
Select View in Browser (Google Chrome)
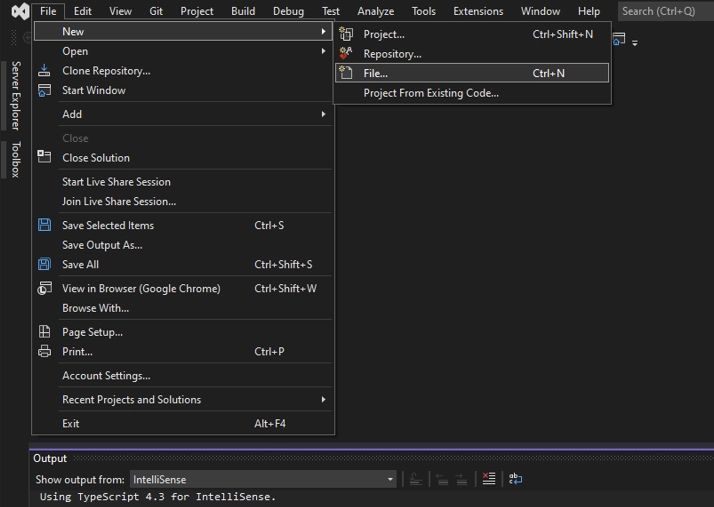coord(183,288)
